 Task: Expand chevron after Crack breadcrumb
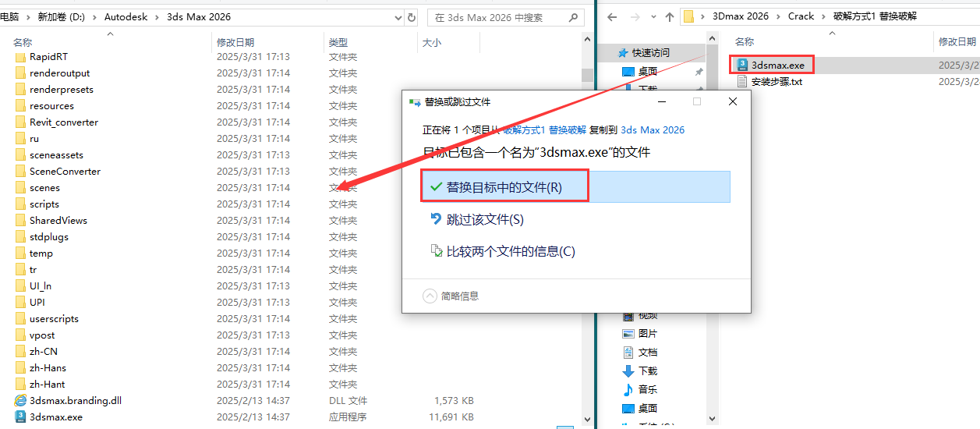coord(823,16)
